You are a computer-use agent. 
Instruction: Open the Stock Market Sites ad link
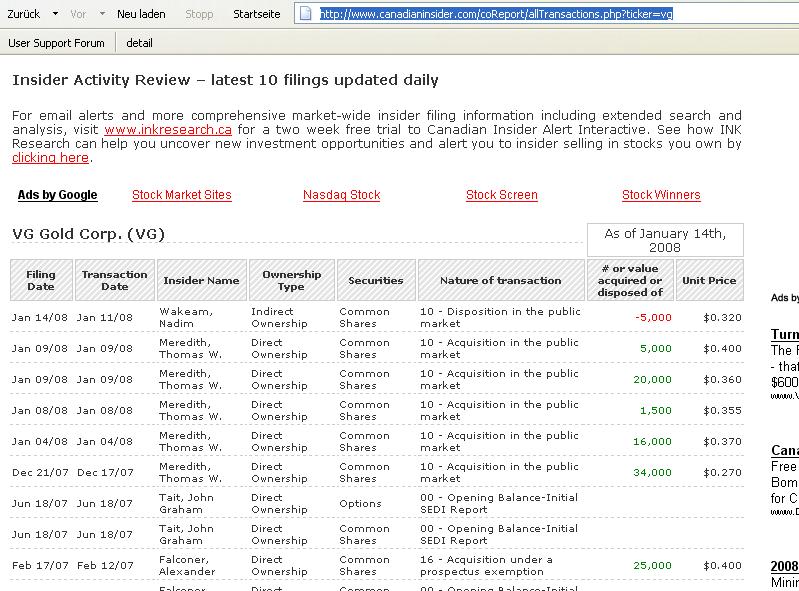[181, 195]
